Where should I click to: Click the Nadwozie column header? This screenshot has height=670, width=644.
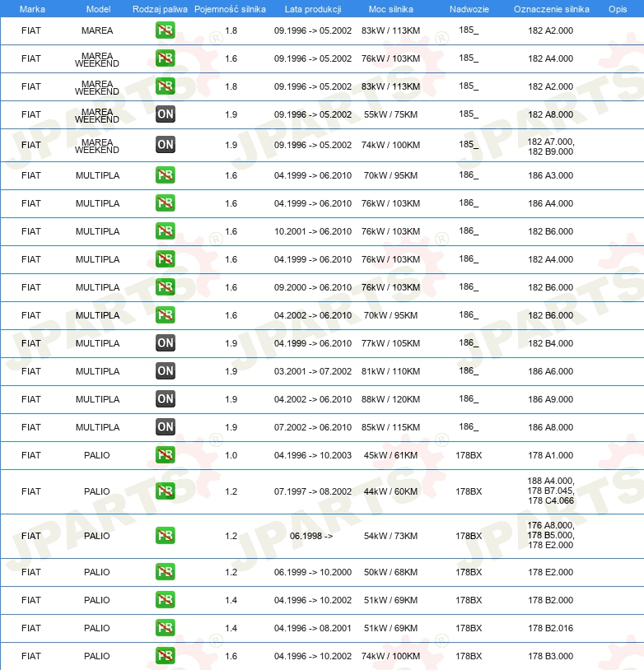469,9
